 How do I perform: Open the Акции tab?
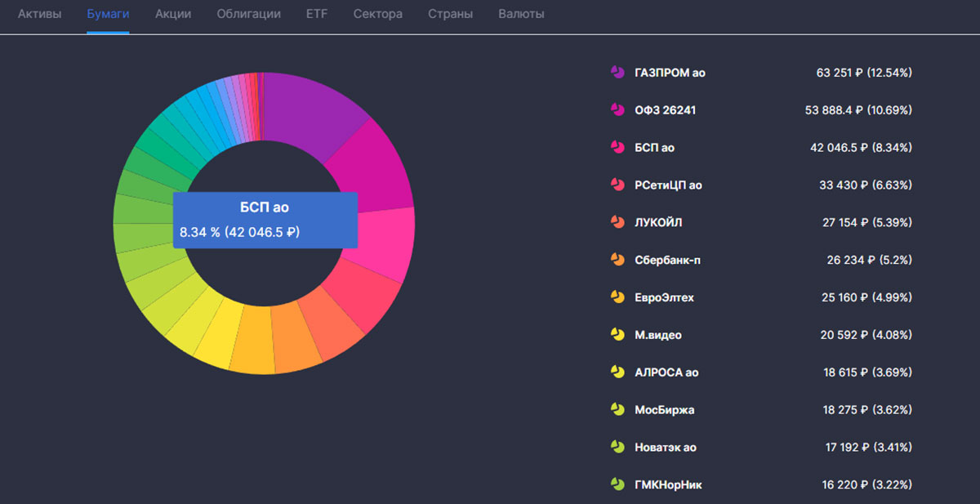pyautogui.click(x=173, y=14)
